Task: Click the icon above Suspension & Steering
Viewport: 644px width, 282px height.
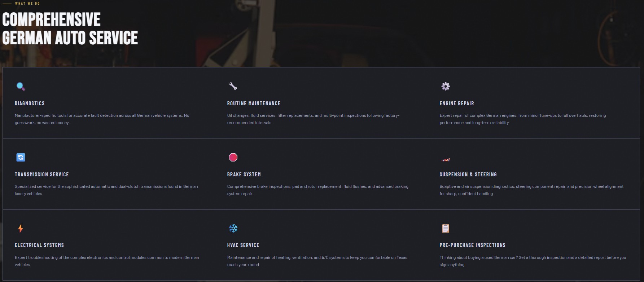Action: 446,159
